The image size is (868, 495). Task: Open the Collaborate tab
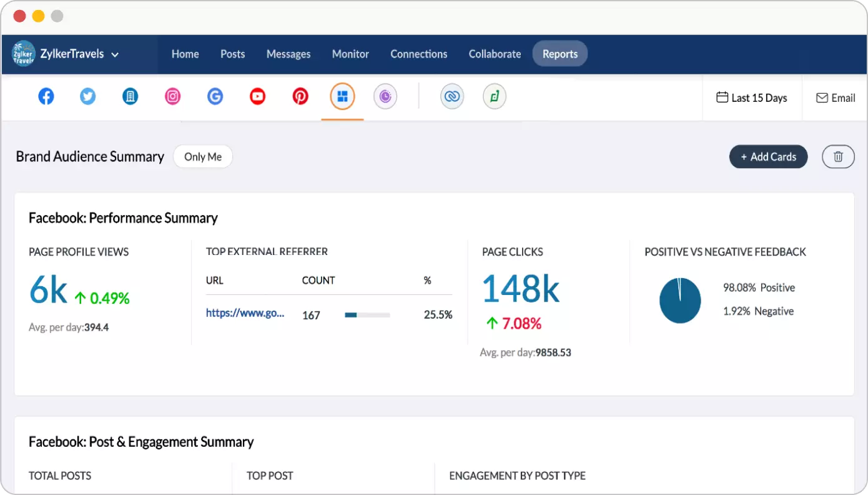[495, 54]
